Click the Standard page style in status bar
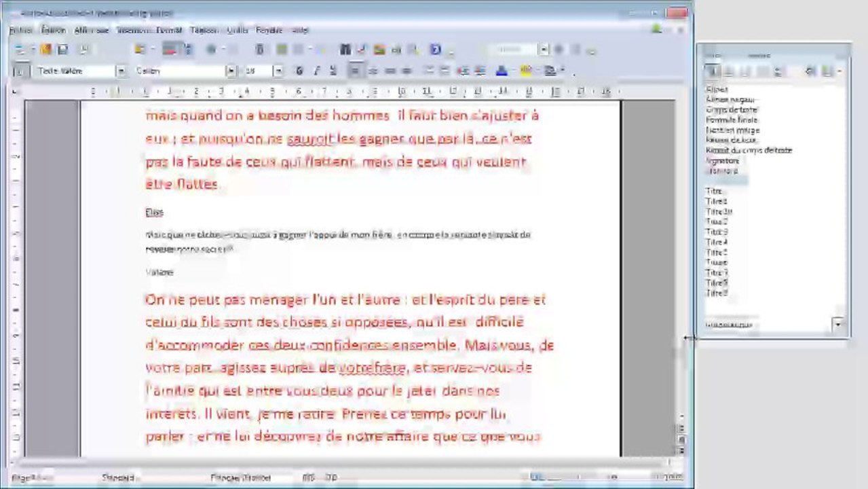Viewport: 868px width, 489px height. coord(118,477)
